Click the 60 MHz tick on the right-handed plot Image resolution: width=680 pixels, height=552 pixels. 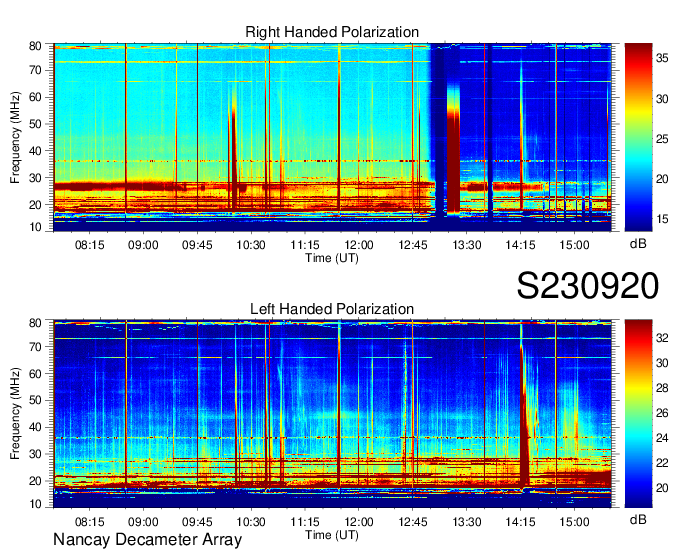pos(35,97)
